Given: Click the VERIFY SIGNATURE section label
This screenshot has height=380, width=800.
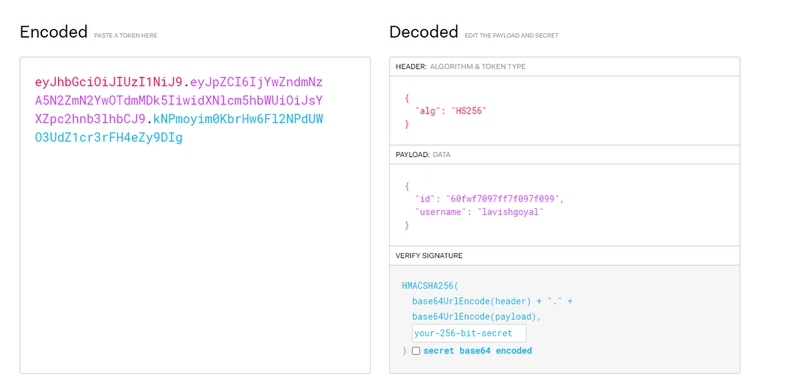Looking at the screenshot, I should coord(429,256).
